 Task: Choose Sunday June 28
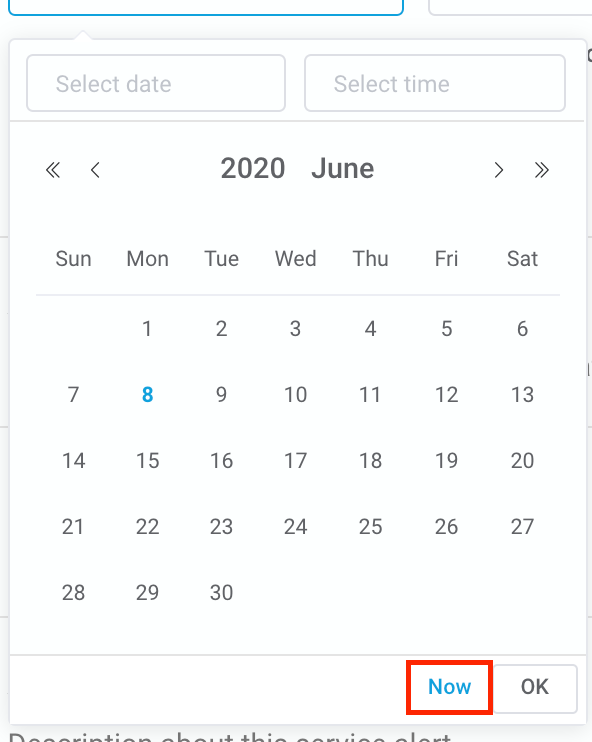(73, 592)
